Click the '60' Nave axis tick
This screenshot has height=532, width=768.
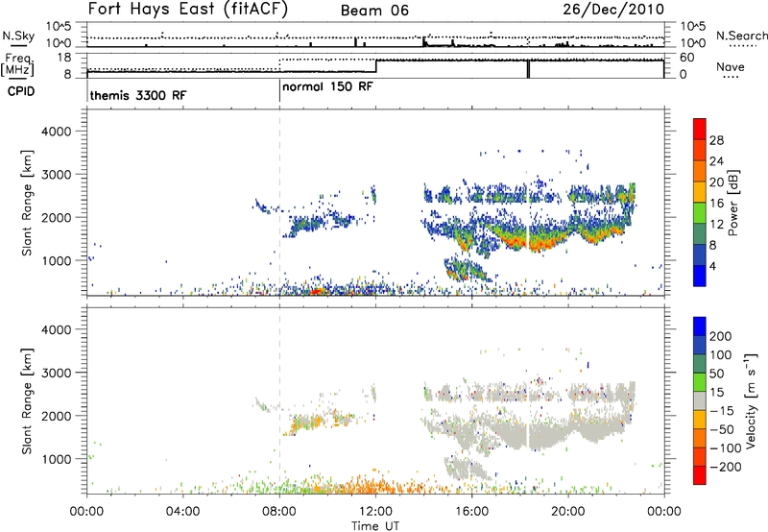point(686,58)
